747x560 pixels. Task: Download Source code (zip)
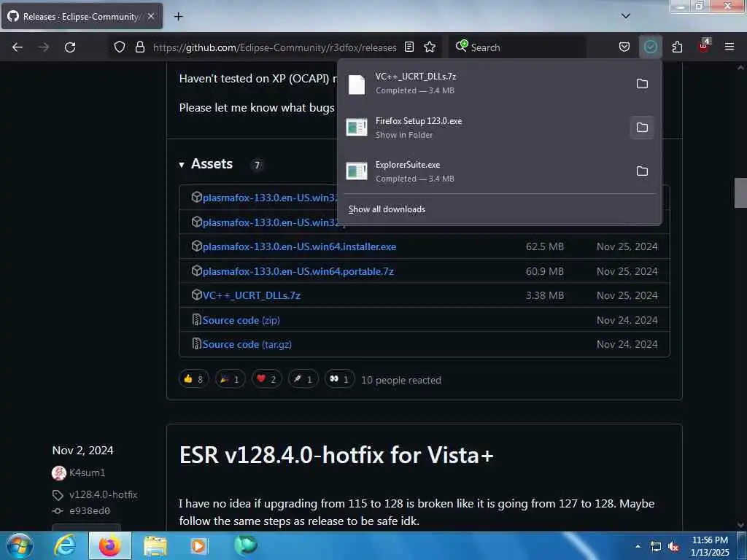[x=241, y=321]
